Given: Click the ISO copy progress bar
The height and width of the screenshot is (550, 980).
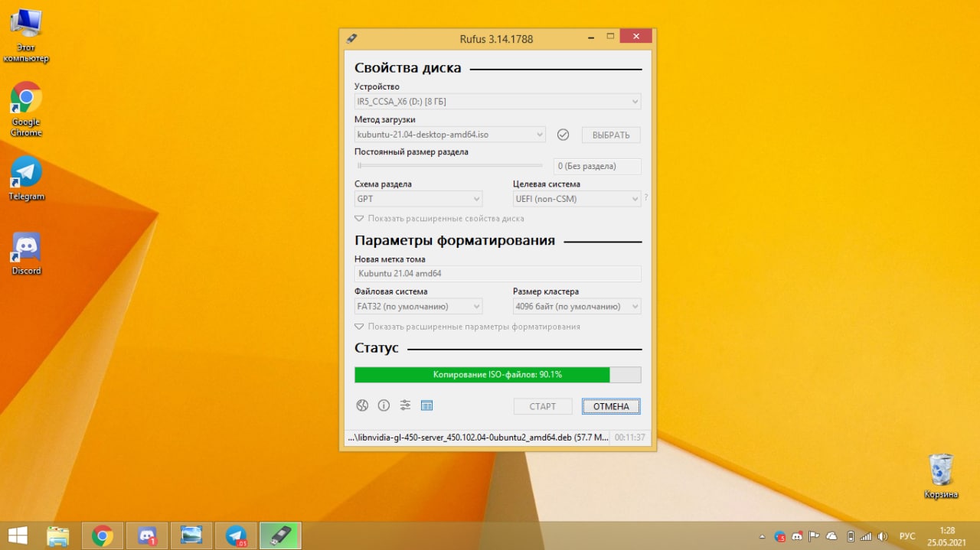Looking at the screenshot, I should (498, 375).
